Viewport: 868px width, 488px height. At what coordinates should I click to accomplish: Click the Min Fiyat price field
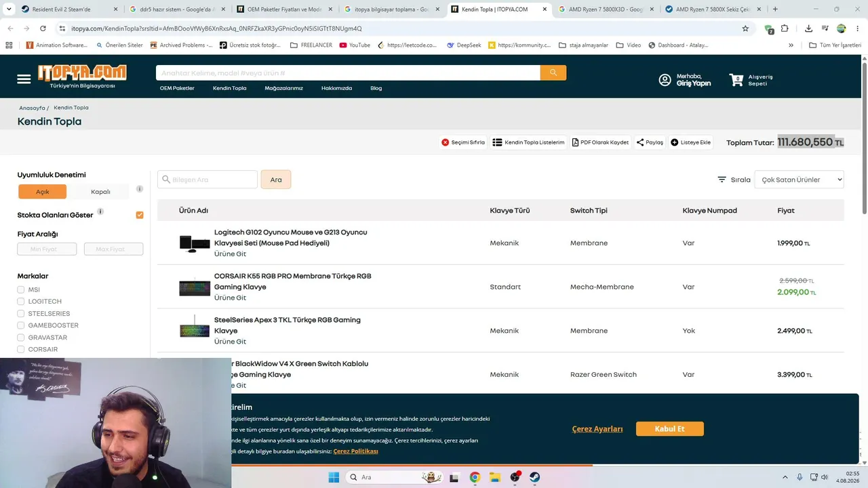pos(47,249)
